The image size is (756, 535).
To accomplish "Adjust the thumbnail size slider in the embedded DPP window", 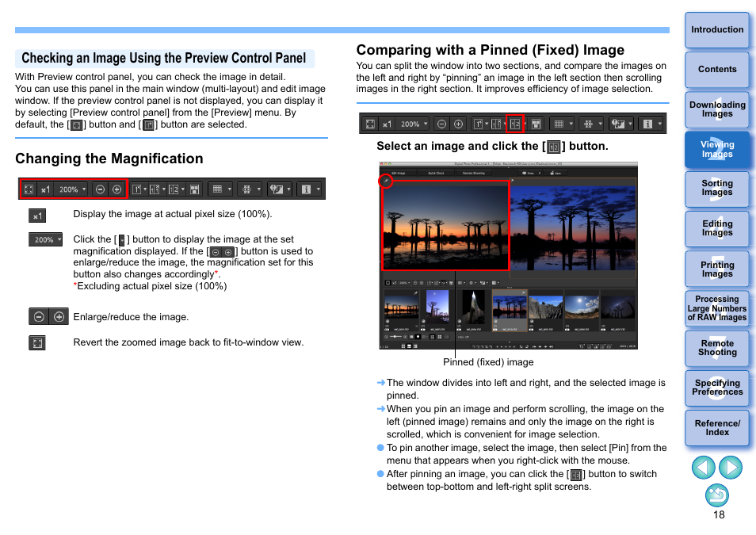I will (x=395, y=336).
